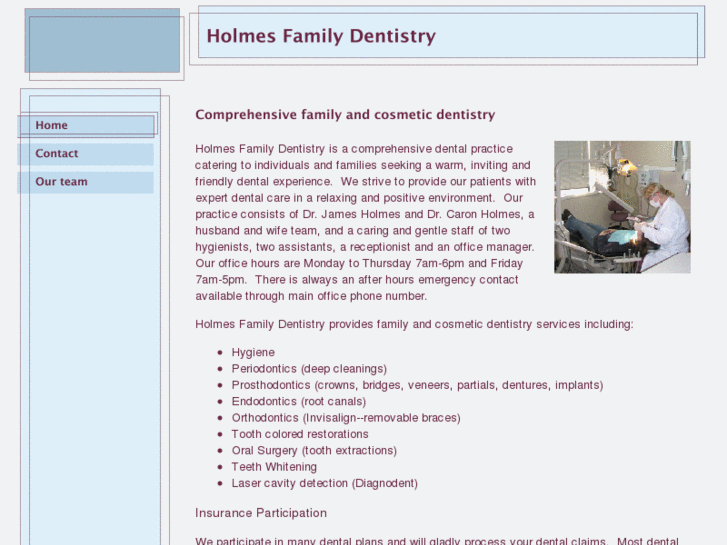727x545 pixels.
Task: Click Periodontics (deep cleanings) list item
Action: click(309, 369)
